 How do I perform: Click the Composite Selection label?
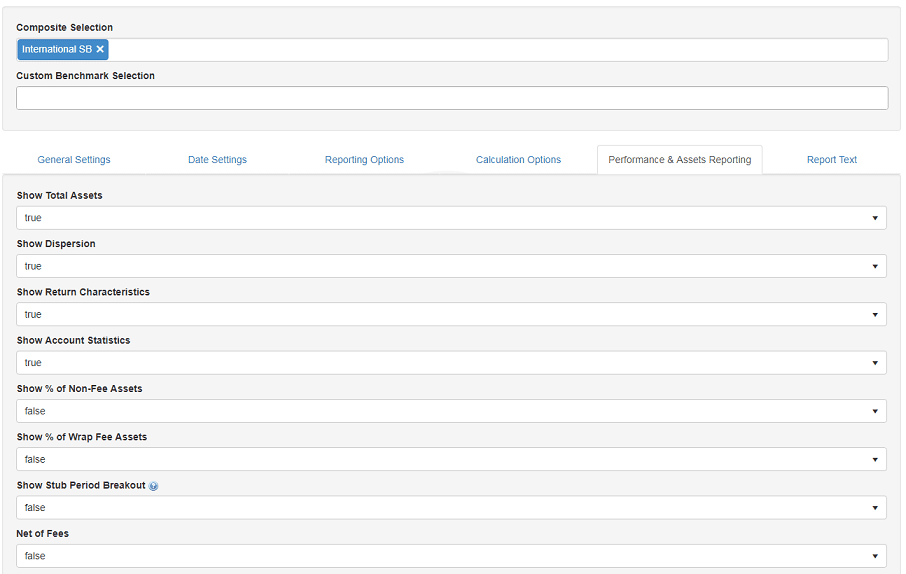pos(65,27)
